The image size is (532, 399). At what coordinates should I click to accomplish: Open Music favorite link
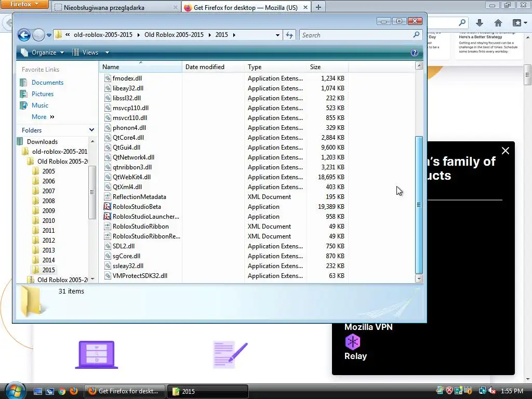pyautogui.click(x=39, y=105)
